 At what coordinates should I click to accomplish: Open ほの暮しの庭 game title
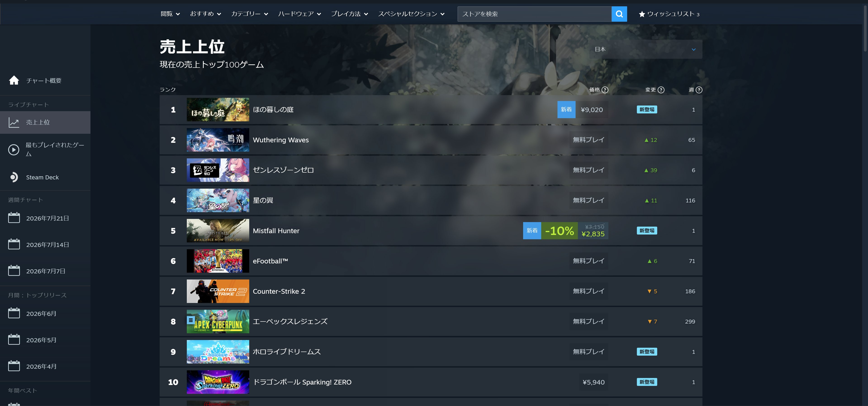click(x=273, y=110)
